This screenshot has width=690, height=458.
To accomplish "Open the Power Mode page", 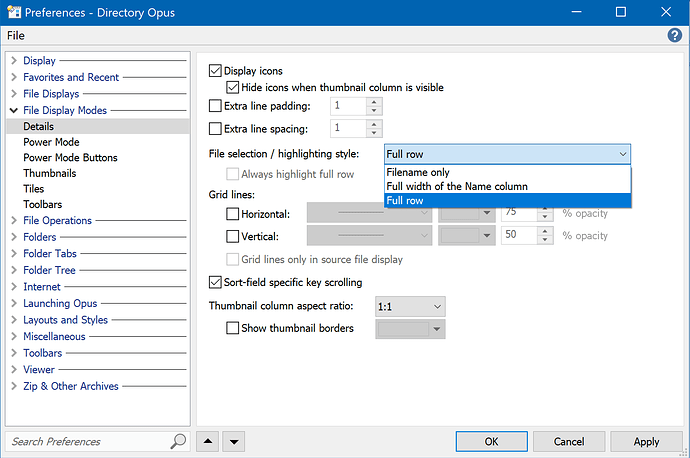I will (51, 142).
